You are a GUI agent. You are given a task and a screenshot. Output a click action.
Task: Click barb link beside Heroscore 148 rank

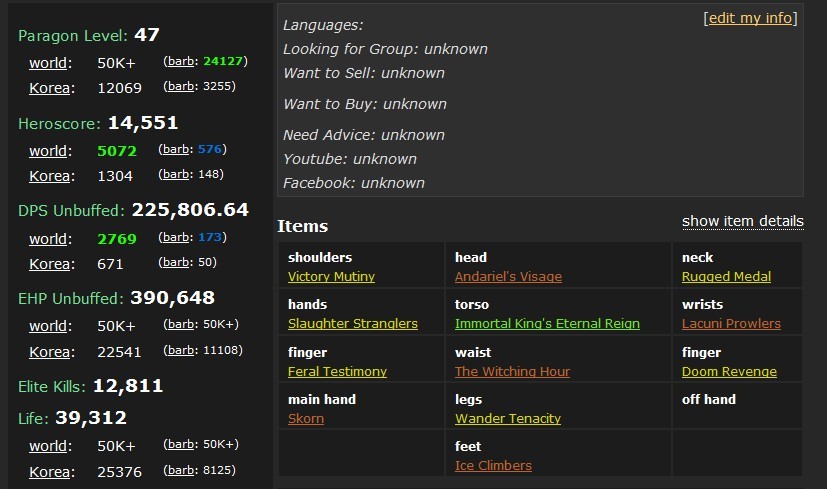176,174
